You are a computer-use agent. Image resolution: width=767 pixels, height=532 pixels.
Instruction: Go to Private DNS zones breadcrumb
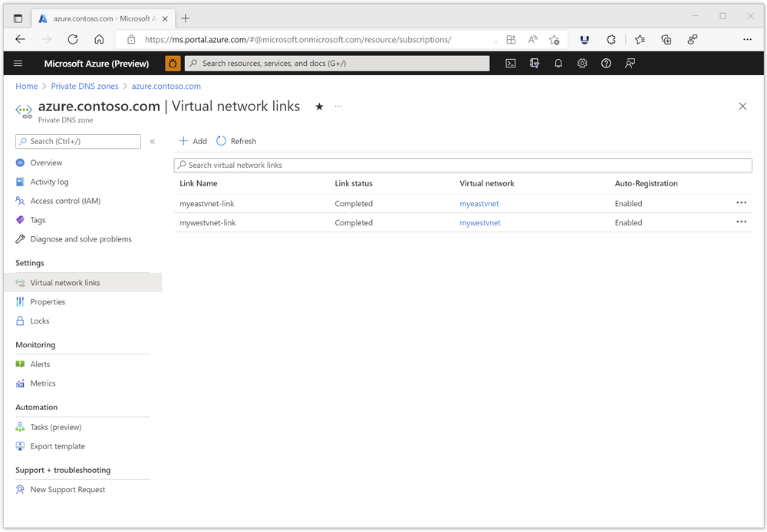[x=84, y=87]
